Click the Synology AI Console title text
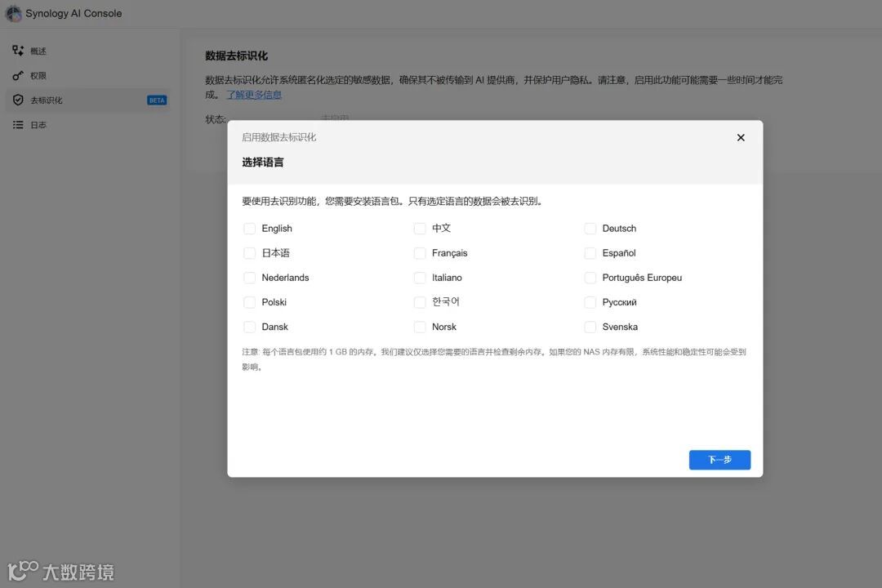Screen dimensions: 882x588 click(73, 14)
